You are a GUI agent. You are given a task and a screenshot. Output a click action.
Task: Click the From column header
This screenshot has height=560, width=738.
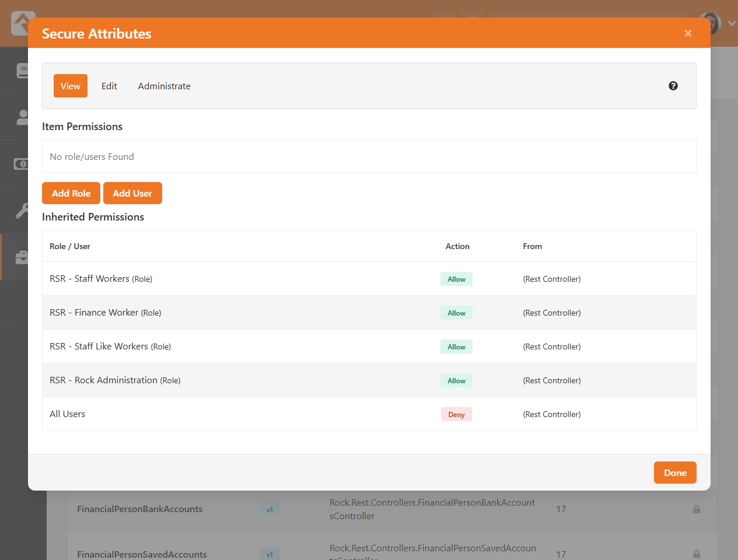(532, 246)
